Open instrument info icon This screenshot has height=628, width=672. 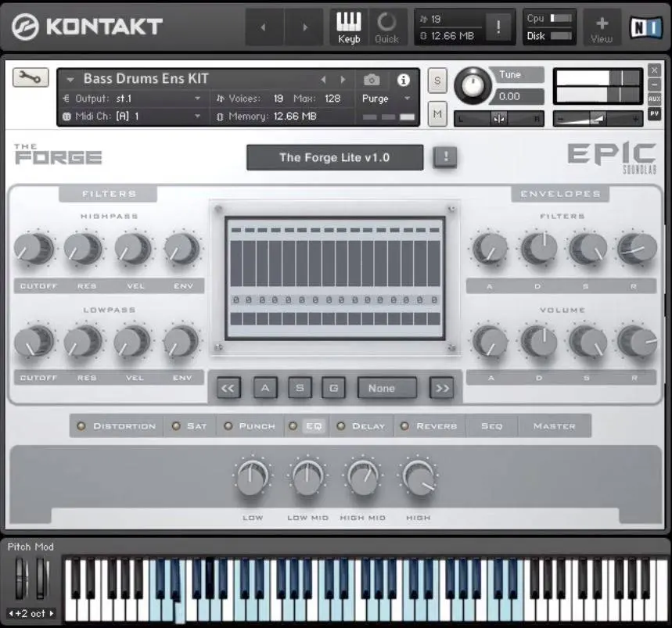(404, 80)
